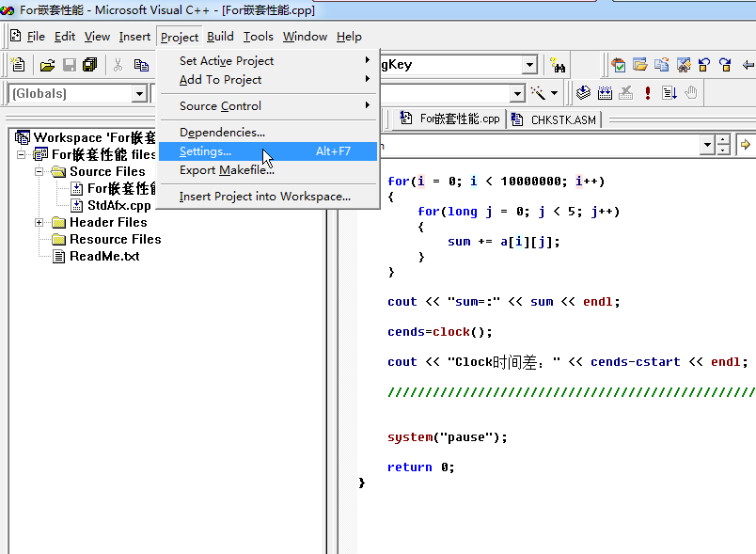Open the (Globals) class dropdown
Viewport: 756px width, 554px height.
point(139,93)
